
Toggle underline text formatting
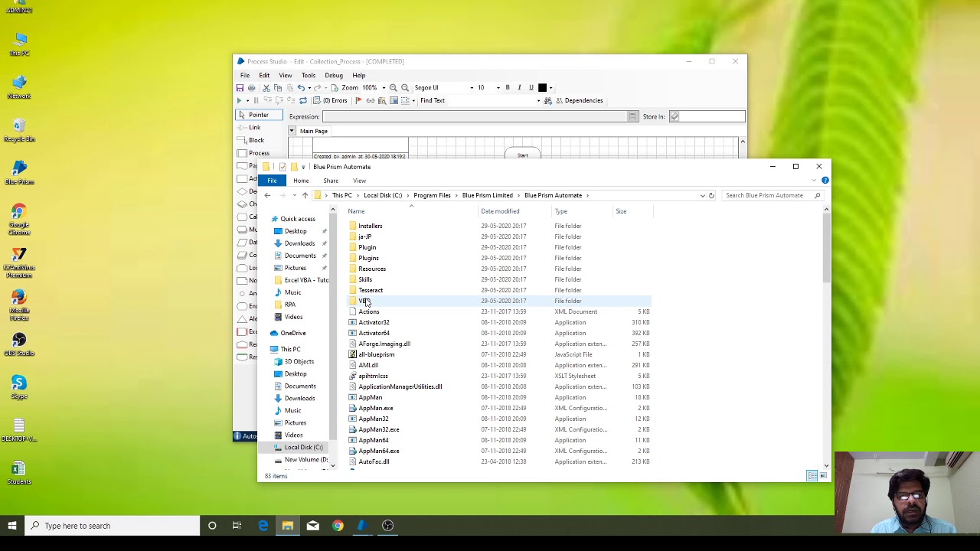(x=531, y=88)
